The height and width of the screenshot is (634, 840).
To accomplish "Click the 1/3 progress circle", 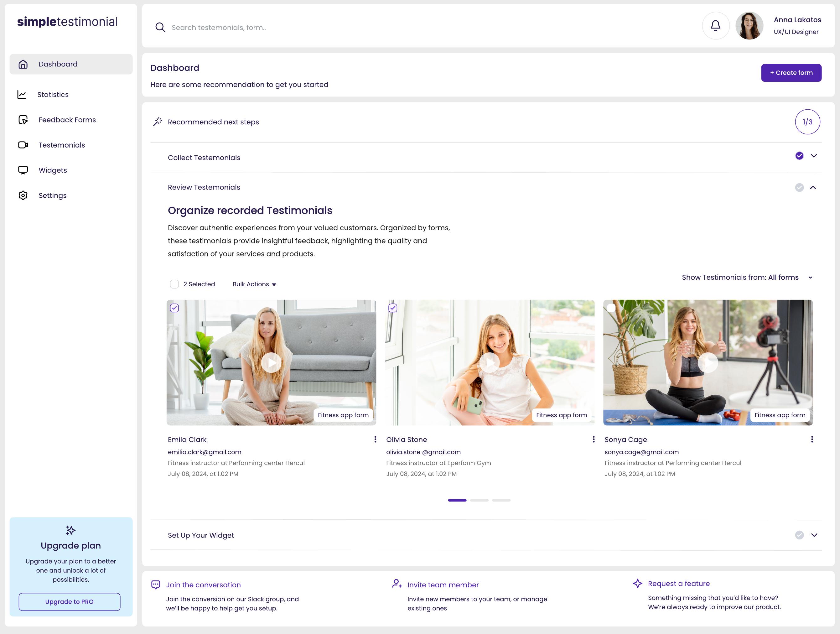I will 807,122.
